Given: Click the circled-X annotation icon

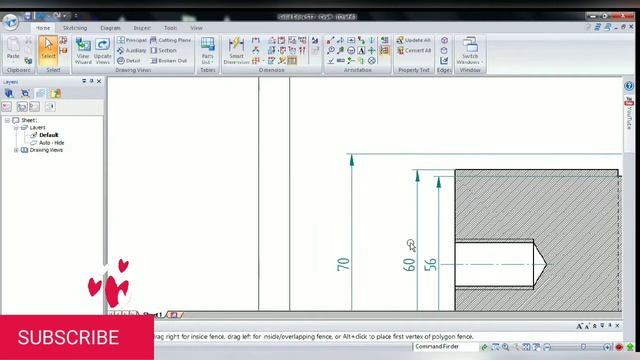Looking at the screenshot, I should 371,61.
